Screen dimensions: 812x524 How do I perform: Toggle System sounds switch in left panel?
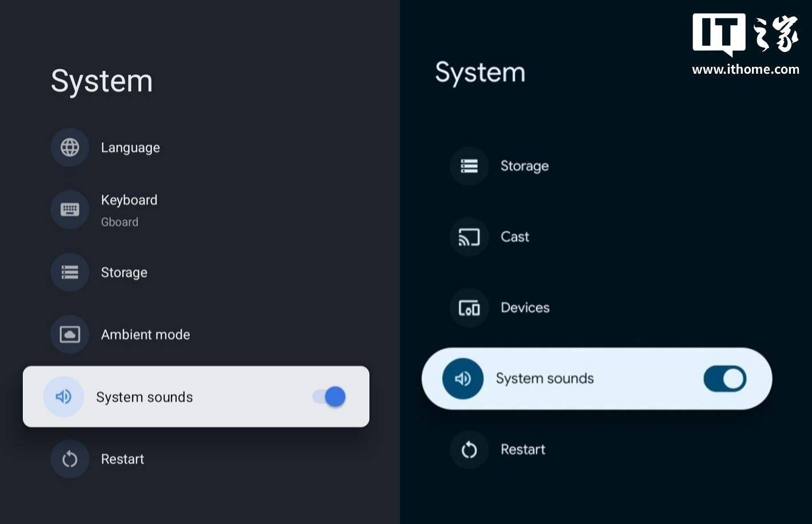click(329, 397)
